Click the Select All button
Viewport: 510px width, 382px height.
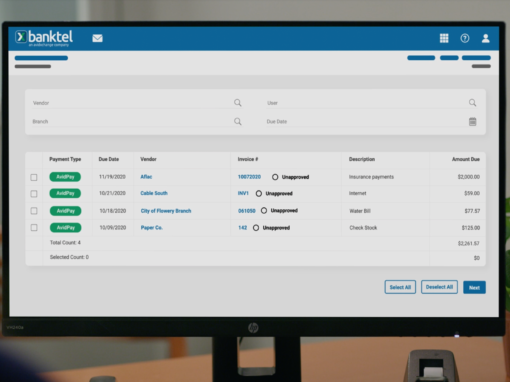[x=400, y=287]
